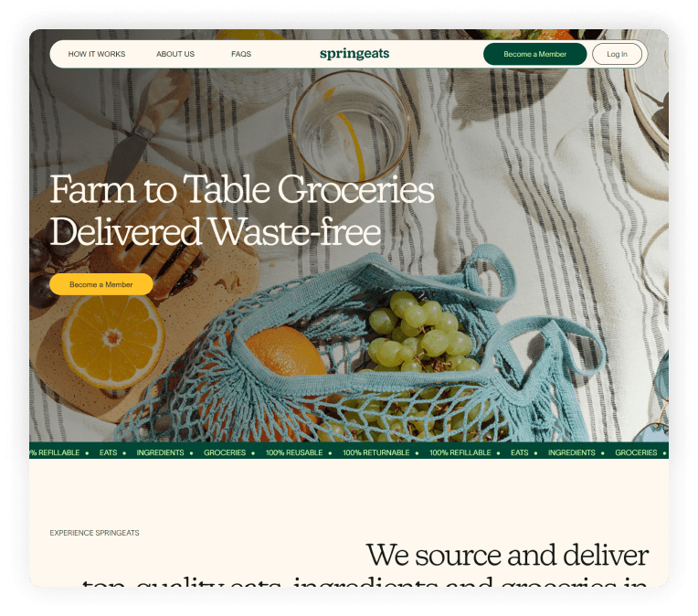Viewport: 698px width, 616px height.
Task: Click the first INGREDIENTS ticker item
Action: click(160, 452)
